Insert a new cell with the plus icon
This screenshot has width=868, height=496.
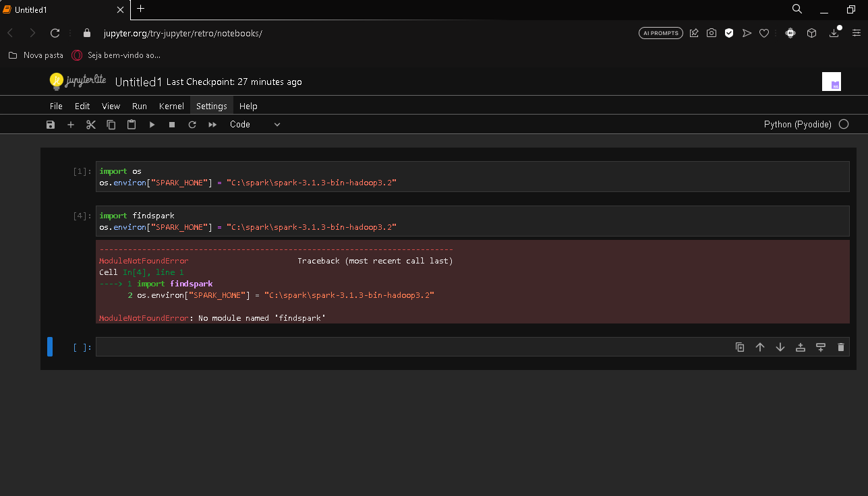point(71,125)
